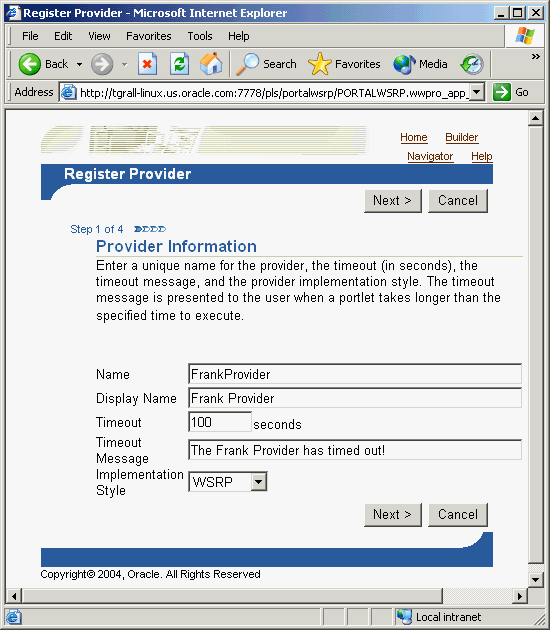
Task: Maximize the Internet Explorer window
Action: point(518,13)
